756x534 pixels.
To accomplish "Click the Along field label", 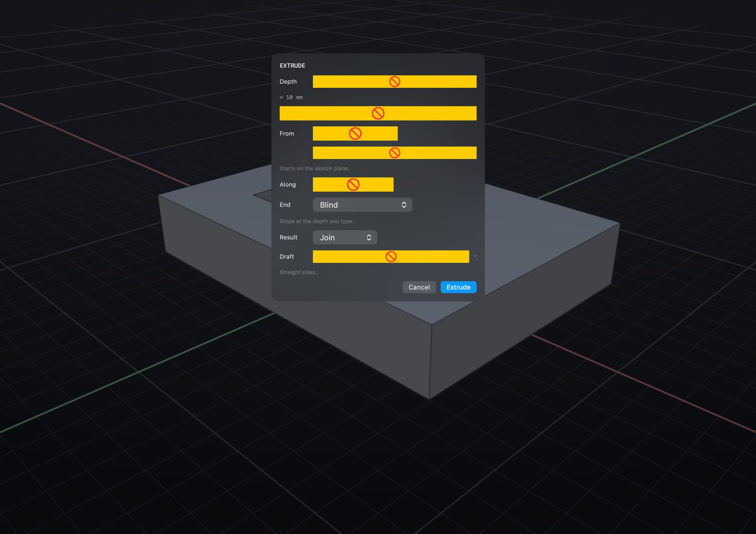I will coord(287,185).
